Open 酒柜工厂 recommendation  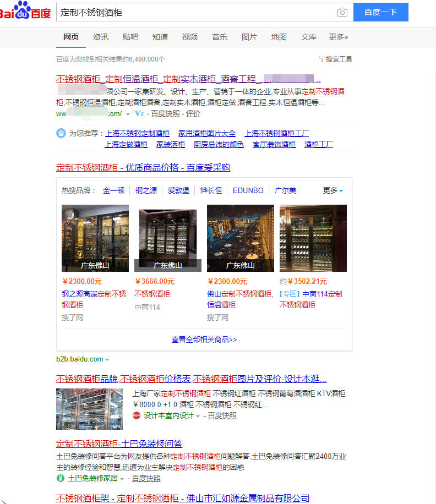(319, 144)
